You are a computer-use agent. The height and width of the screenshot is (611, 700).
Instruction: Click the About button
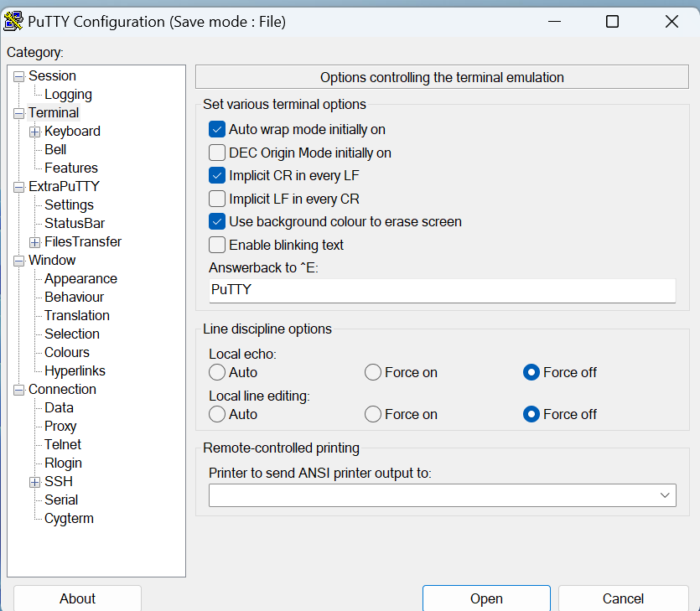point(77,598)
